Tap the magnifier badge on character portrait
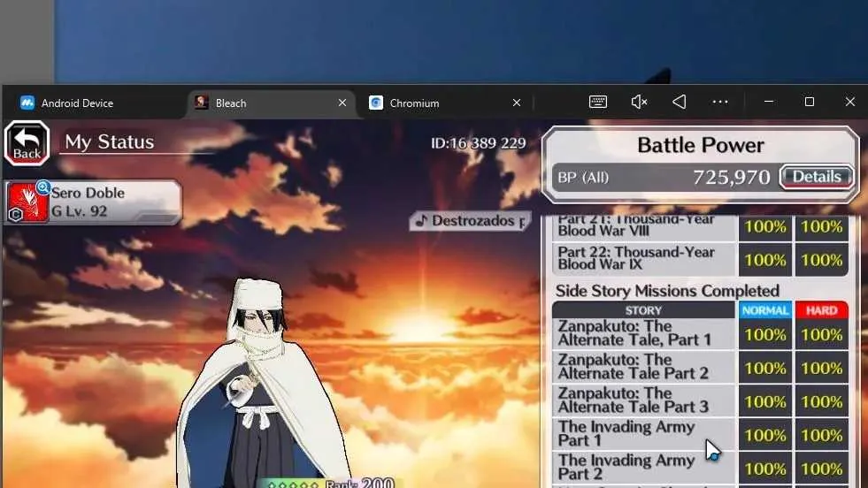The image size is (868, 488). click(x=43, y=187)
